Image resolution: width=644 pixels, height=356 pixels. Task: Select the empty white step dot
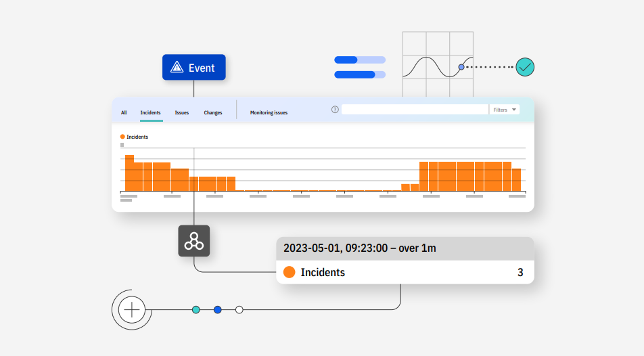[239, 310]
